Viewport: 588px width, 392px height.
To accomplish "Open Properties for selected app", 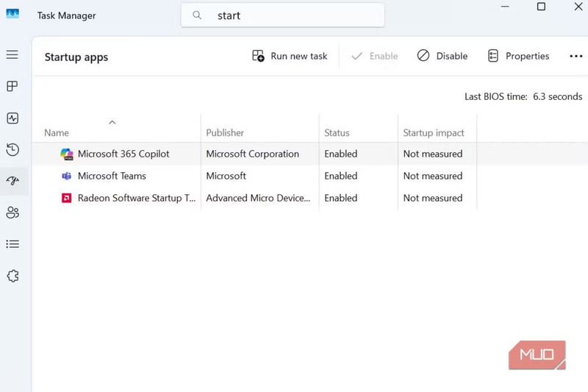I will pos(519,56).
